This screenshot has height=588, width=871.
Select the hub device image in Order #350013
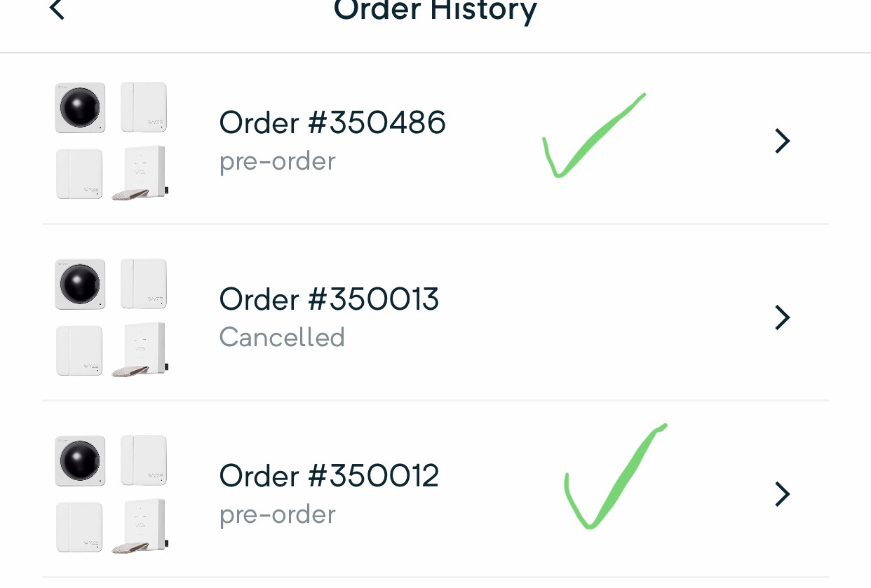tap(140, 350)
